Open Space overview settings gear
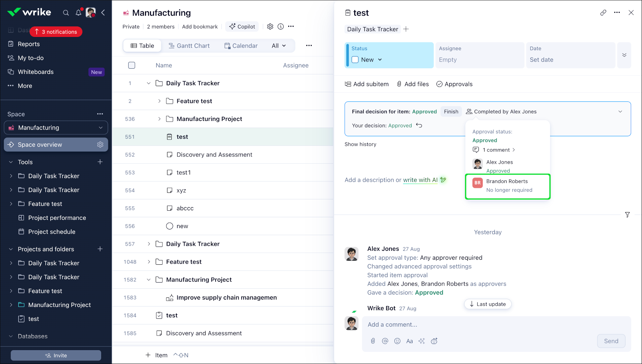This screenshot has height=364, width=642. [x=100, y=144]
